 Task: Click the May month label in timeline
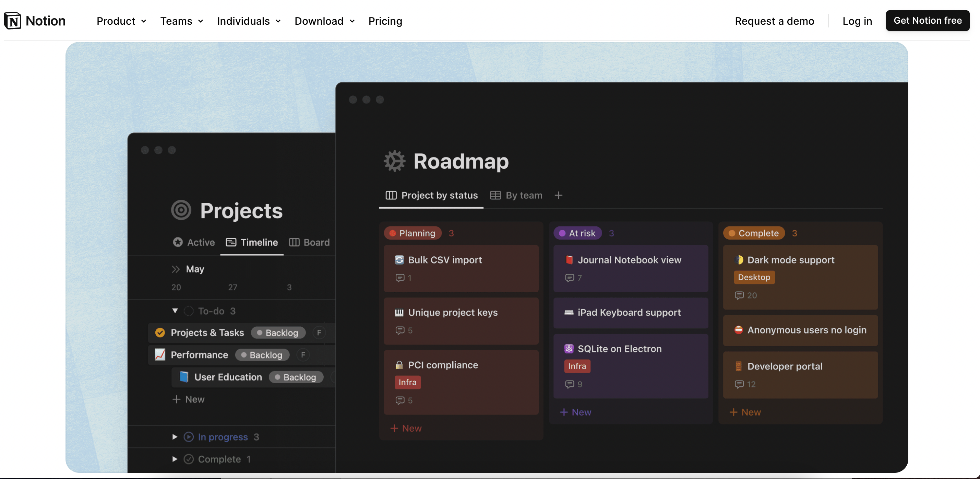tap(195, 270)
